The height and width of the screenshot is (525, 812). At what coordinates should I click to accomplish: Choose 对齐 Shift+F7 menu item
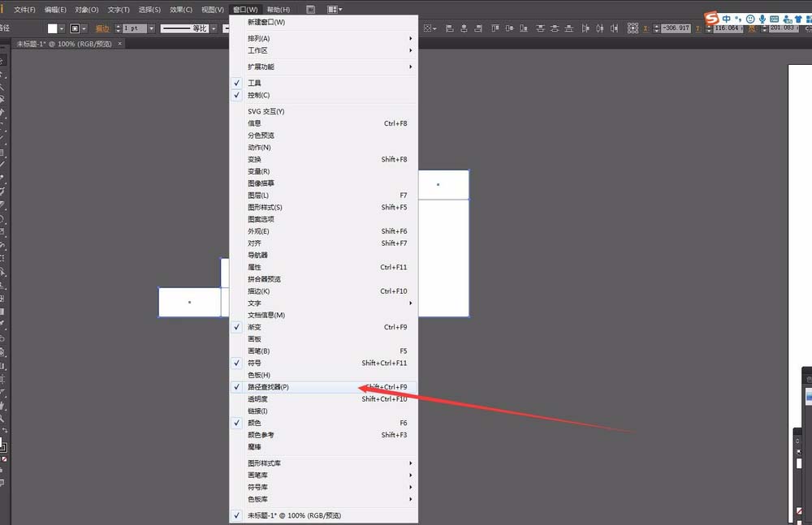click(x=324, y=243)
